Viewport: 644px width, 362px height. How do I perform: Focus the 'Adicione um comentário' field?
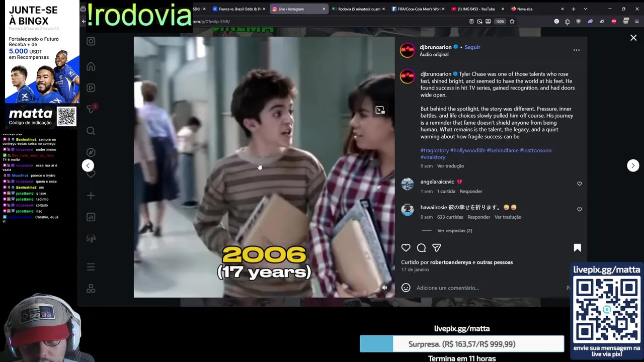pos(488,288)
